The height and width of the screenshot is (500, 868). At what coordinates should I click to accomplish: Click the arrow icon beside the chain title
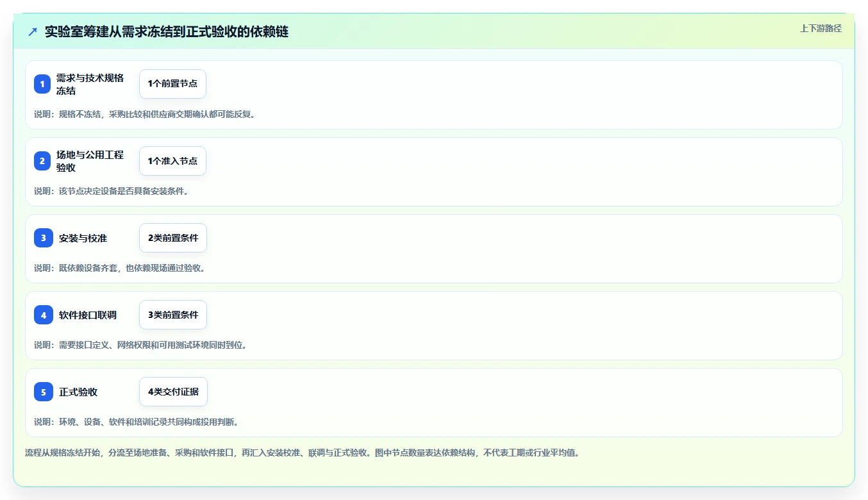point(33,31)
